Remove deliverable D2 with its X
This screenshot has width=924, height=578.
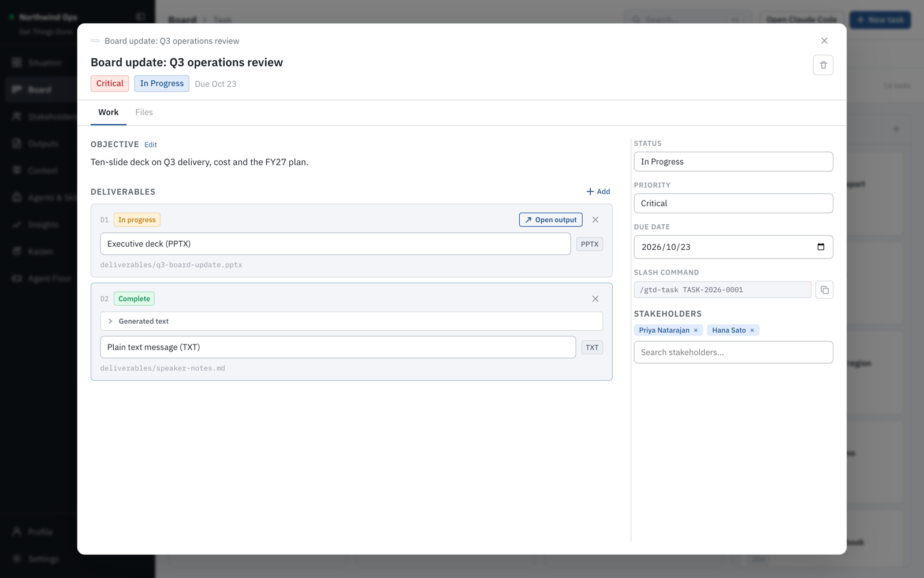595,299
